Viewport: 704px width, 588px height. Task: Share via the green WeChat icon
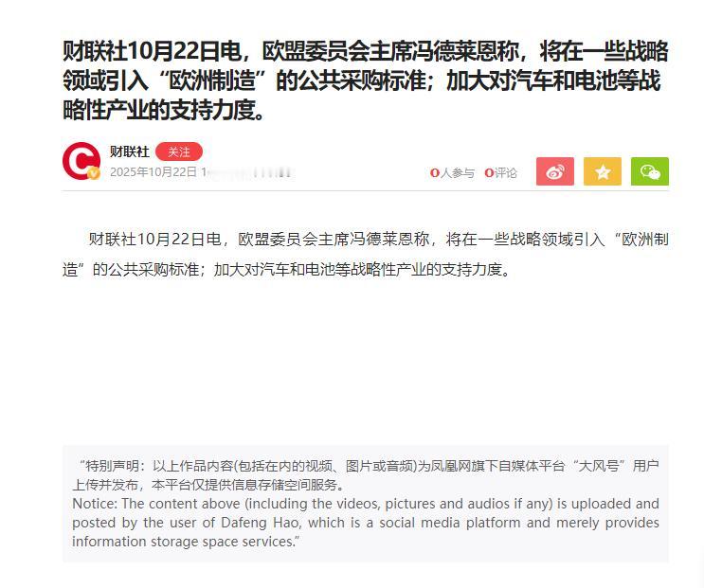click(x=650, y=171)
